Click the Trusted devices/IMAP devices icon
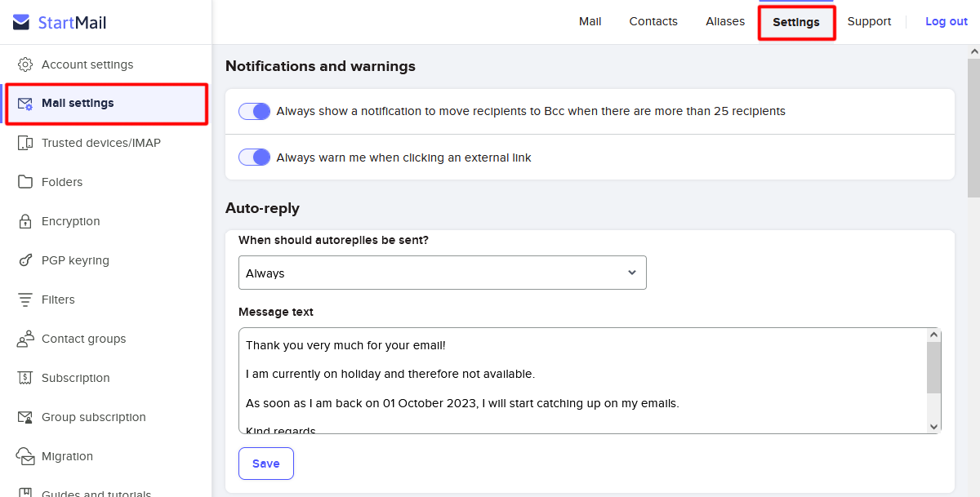Image resolution: width=980 pixels, height=497 pixels. [25, 143]
